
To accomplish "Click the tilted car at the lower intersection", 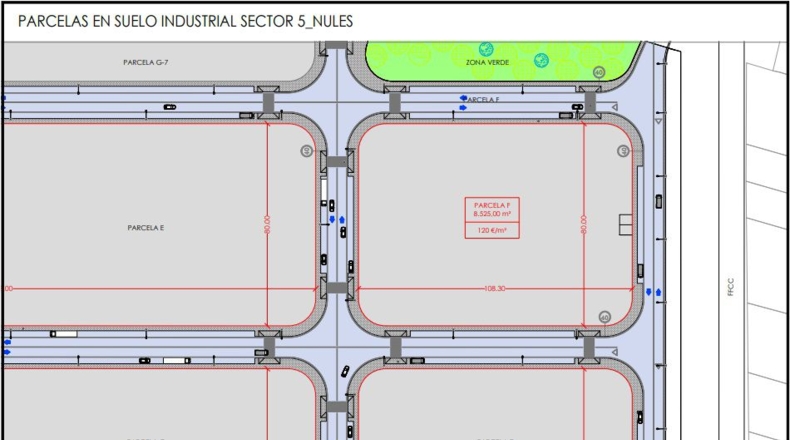I will (345, 371).
